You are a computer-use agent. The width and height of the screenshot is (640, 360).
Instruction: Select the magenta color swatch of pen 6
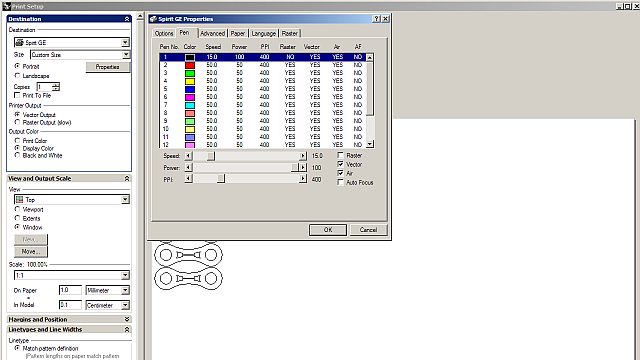click(x=190, y=97)
